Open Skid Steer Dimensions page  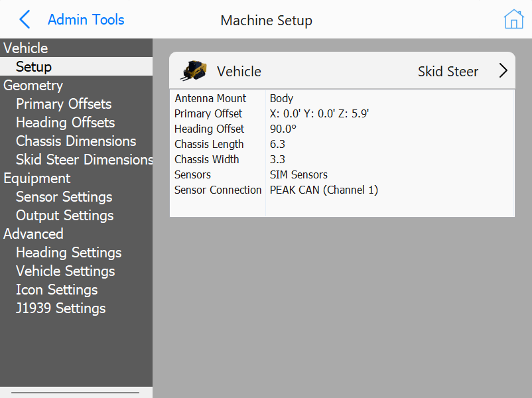coord(84,159)
